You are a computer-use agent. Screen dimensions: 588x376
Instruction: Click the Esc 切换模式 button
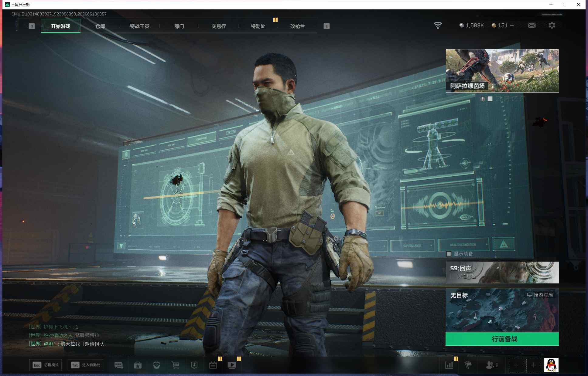pos(46,365)
